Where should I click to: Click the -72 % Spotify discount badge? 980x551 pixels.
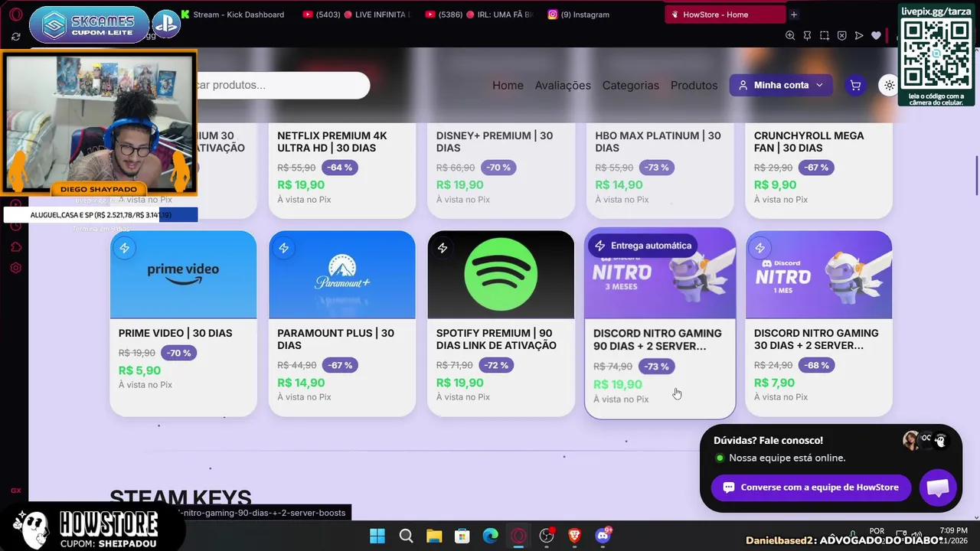click(x=496, y=365)
